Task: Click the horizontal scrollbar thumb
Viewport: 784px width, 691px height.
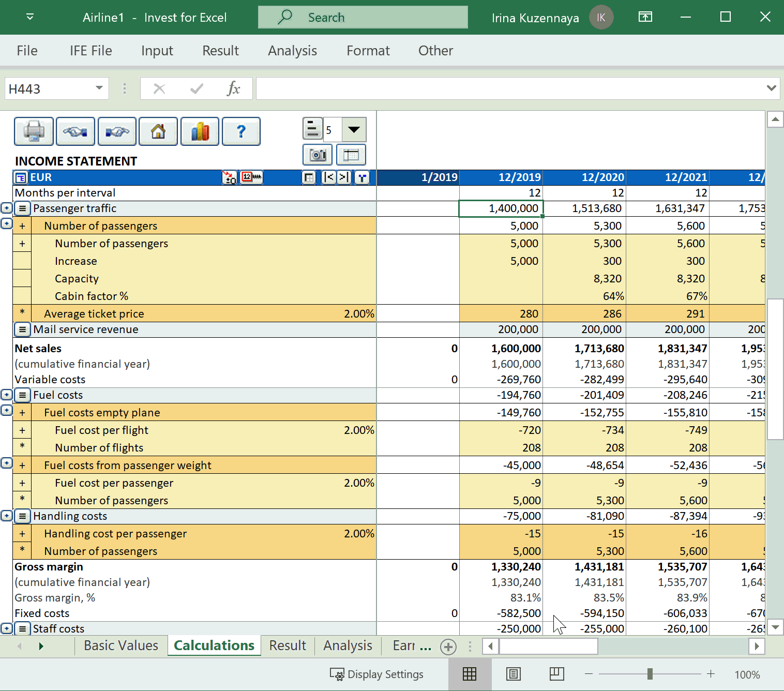Action: (x=548, y=646)
